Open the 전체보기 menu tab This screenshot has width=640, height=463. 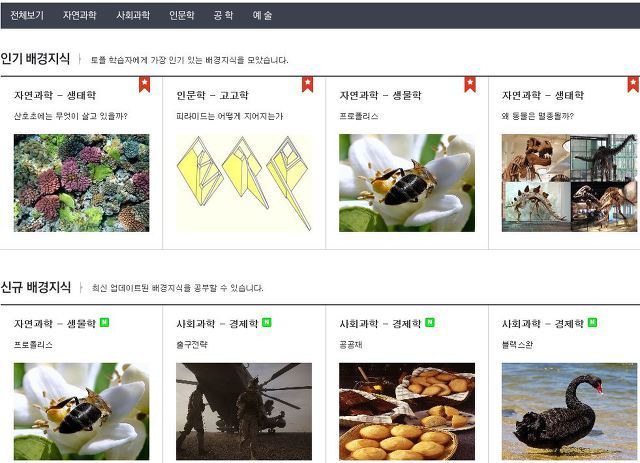[27, 16]
